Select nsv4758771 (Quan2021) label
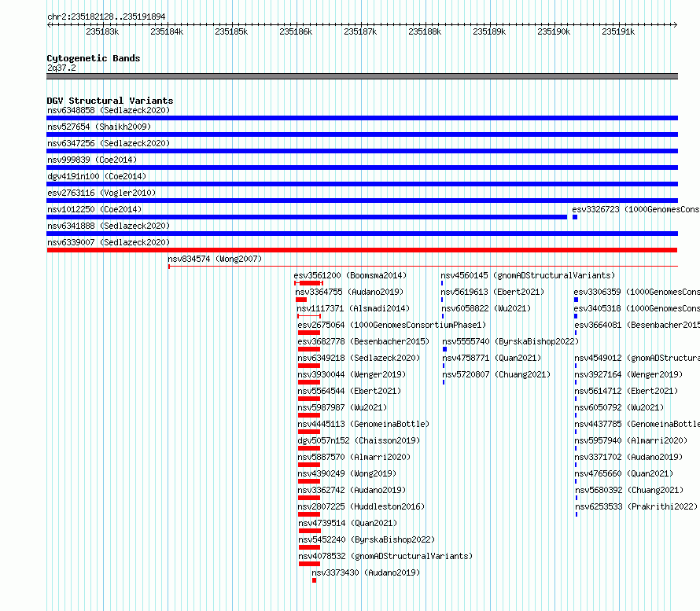 (492, 358)
